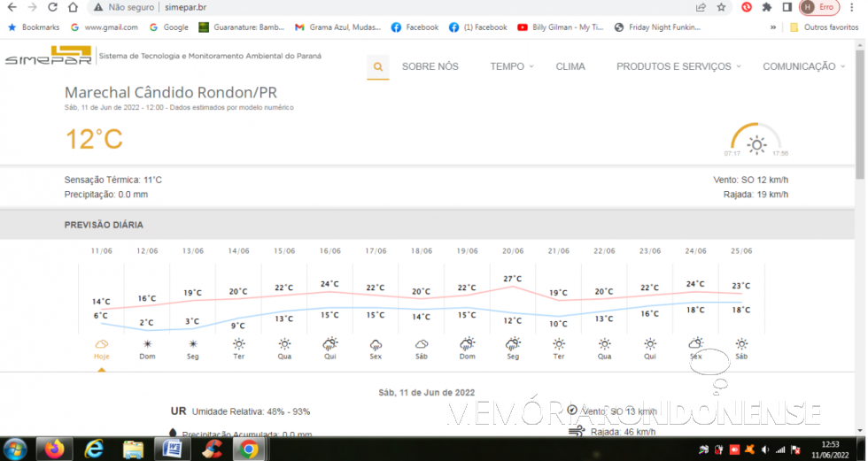This screenshot has height=461, width=868.
Task: Click the Marechal Cândido Rondon/PR title
Action: tap(171, 92)
